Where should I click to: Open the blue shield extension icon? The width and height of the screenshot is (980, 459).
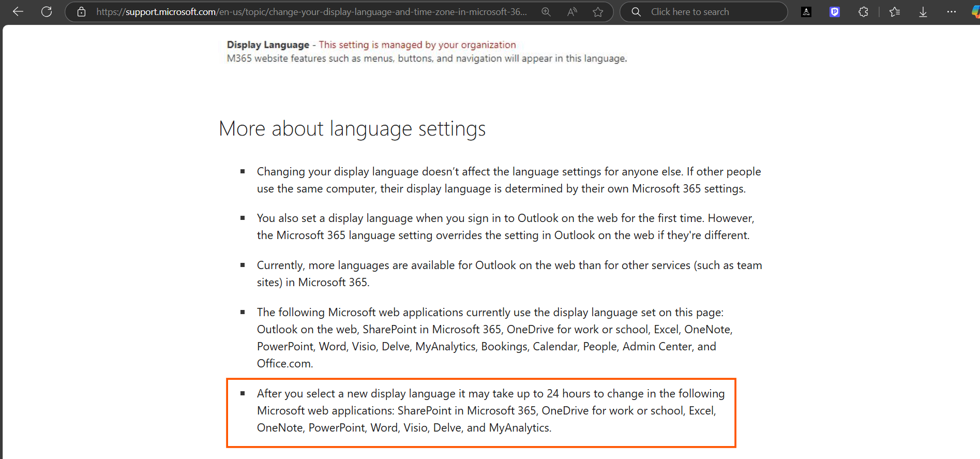coord(835,12)
